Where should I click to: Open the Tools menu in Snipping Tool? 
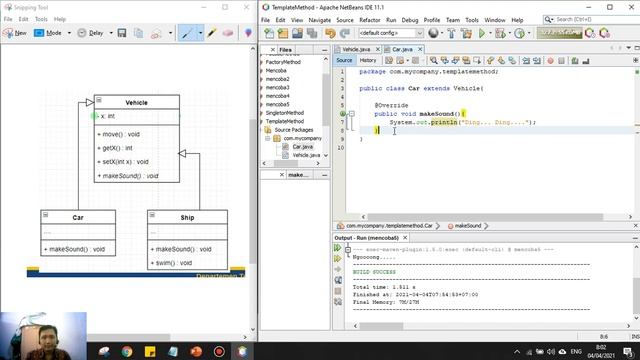[41, 19]
